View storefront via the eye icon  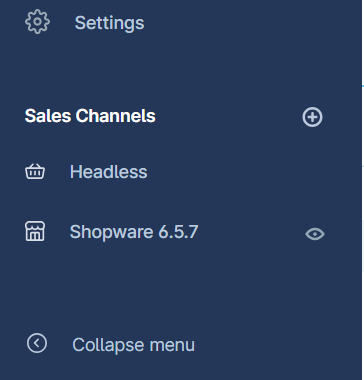pyautogui.click(x=315, y=234)
